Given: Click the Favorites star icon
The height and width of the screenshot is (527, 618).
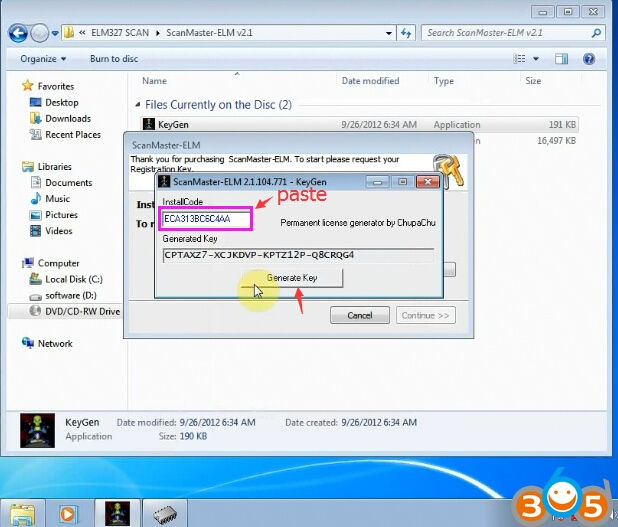Looking at the screenshot, I should [28, 86].
